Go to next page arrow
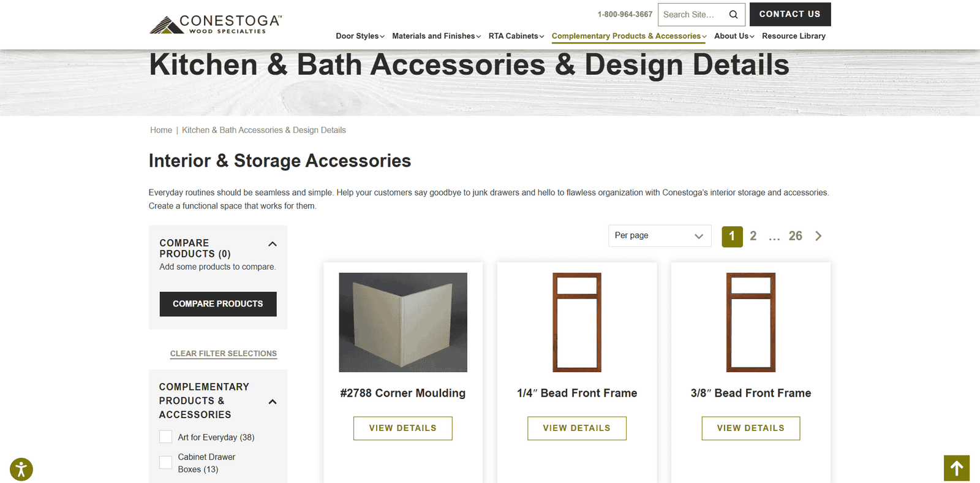 [x=818, y=236]
